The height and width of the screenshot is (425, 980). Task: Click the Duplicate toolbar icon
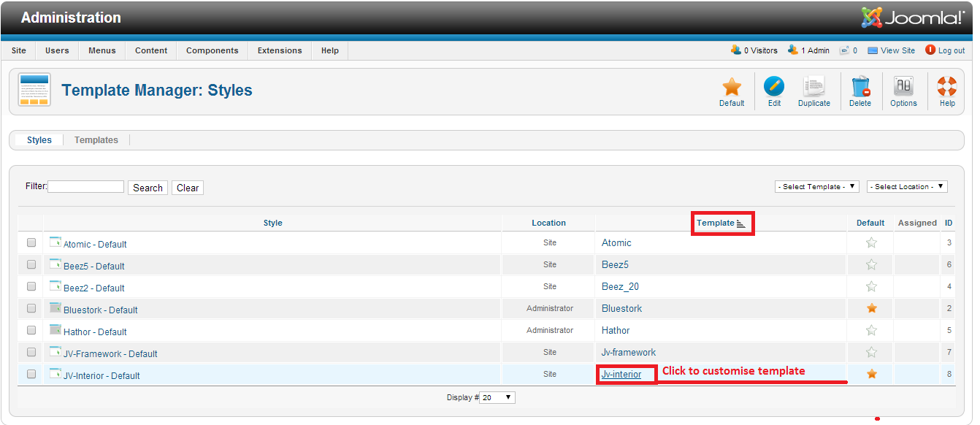point(814,87)
